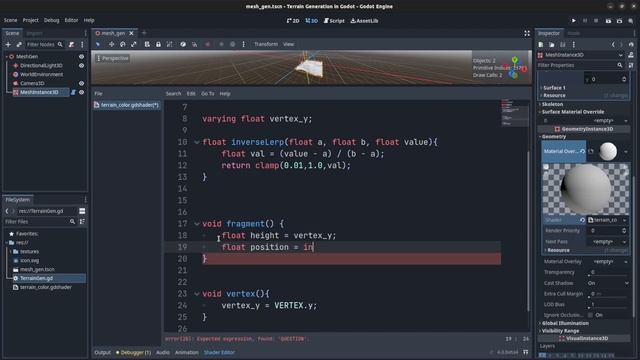Click the search icon in Filter Properties
Viewport: 640px width, 360px height.
(620, 65)
